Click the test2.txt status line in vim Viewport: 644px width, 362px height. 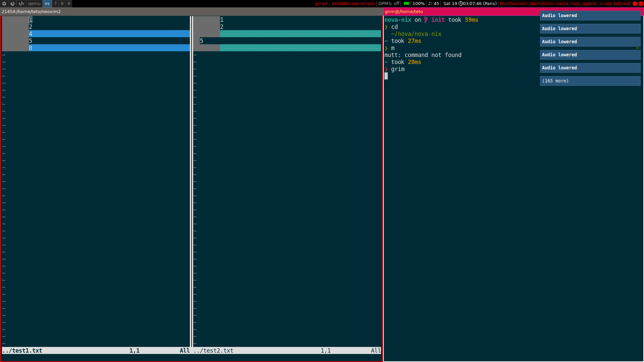[x=213, y=350]
